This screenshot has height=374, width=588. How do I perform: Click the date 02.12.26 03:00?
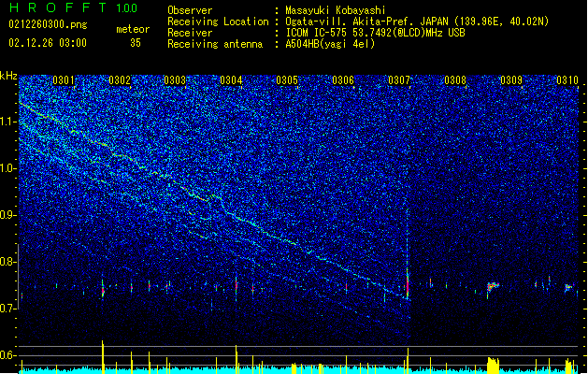click(48, 43)
